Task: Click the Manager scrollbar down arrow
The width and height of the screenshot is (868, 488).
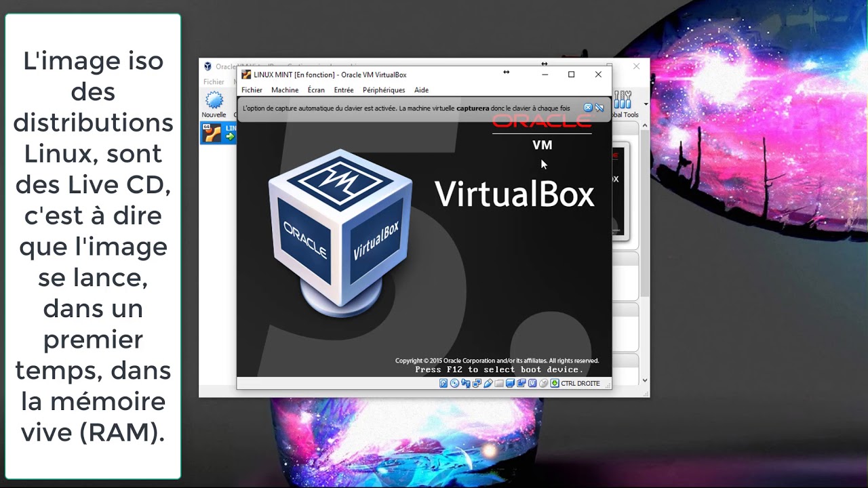Action: click(645, 381)
